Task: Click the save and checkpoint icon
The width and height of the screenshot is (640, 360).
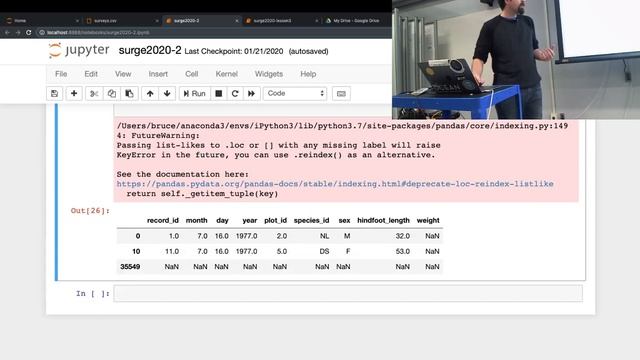Action: [x=54, y=93]
